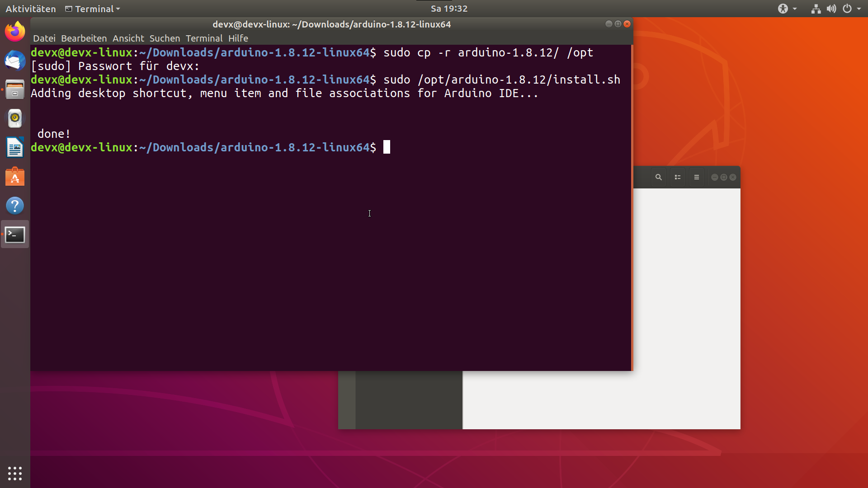
Task: Open the Files manager dock icon
Action: click(15, 89)
